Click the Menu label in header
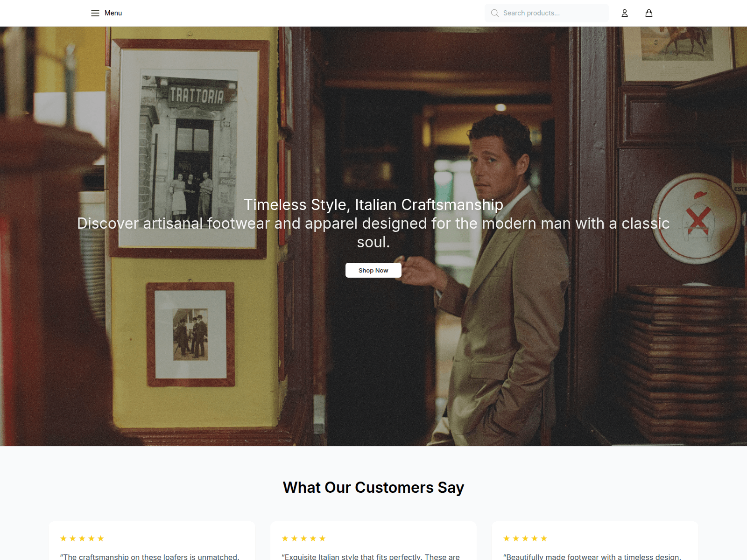This screenshot has width=747, height=560. (113, 13)
